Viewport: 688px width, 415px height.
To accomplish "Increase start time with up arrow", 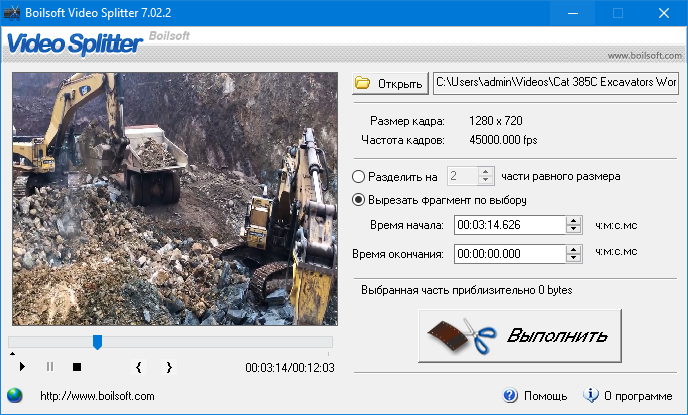I will (574, 220).
